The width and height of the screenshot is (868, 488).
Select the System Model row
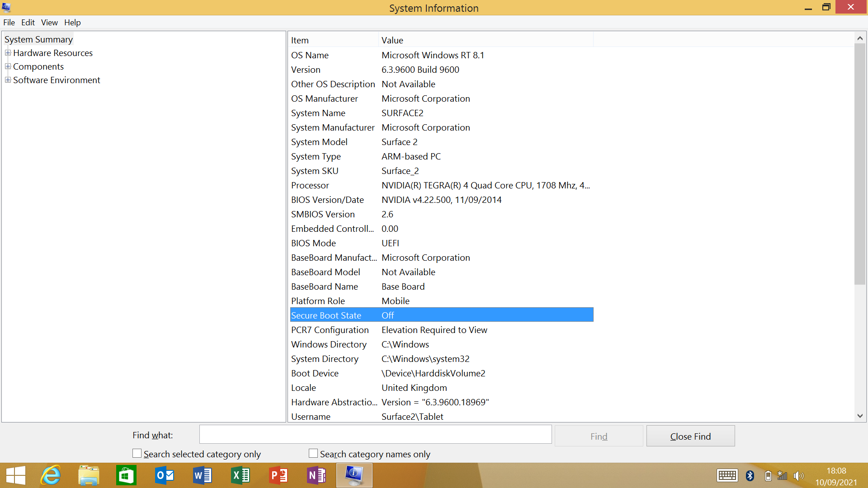coord(441,142)
